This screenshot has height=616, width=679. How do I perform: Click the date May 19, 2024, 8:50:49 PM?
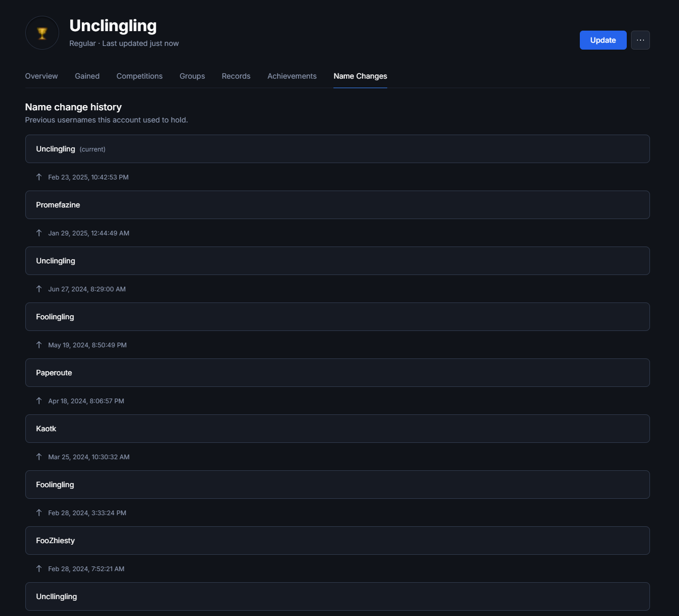tap(88, 345)
